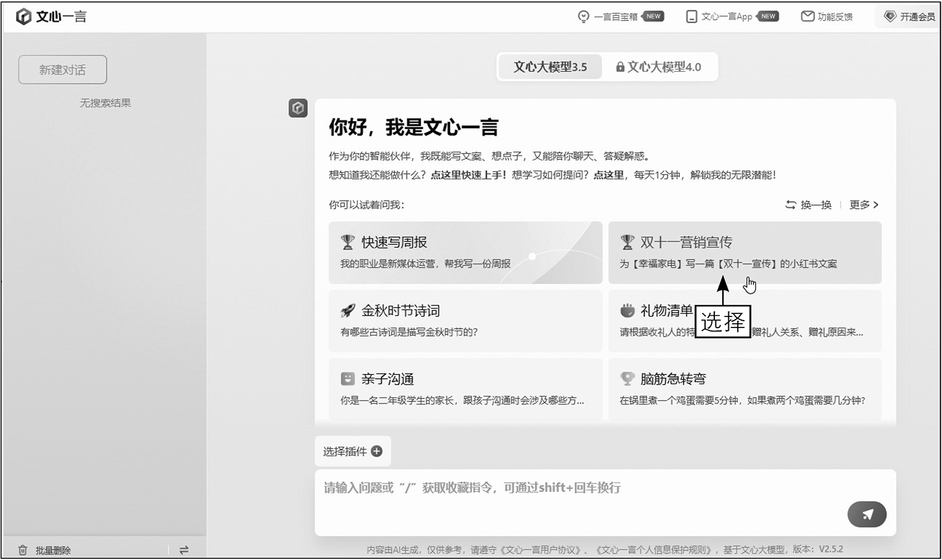This screenshot has width=942, height=560.
Task: Select the 亲子沟通 suggestion card
Action: tap(465, 389)
